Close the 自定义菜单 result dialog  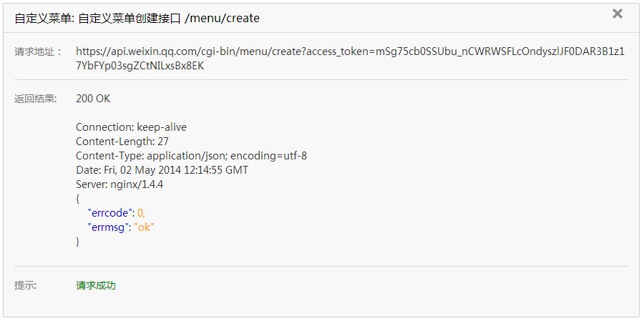click(618, 14)
